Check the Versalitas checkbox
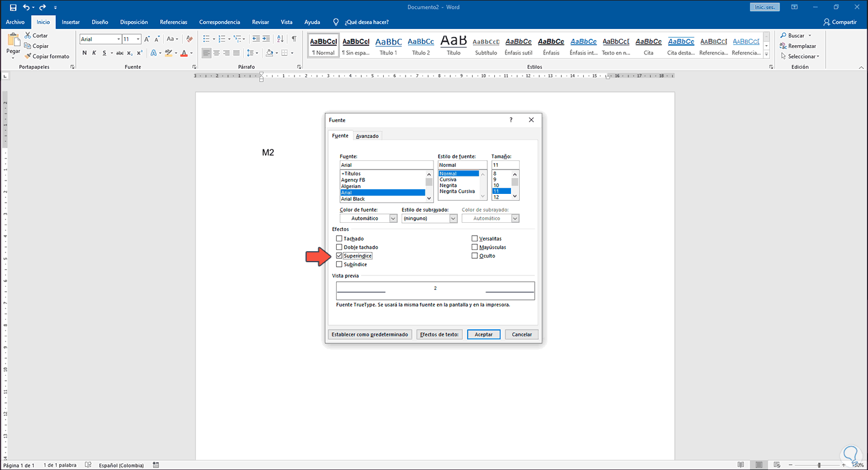Image resolution: width=868 pixels, height=470 pixels. tap(475, 238)
